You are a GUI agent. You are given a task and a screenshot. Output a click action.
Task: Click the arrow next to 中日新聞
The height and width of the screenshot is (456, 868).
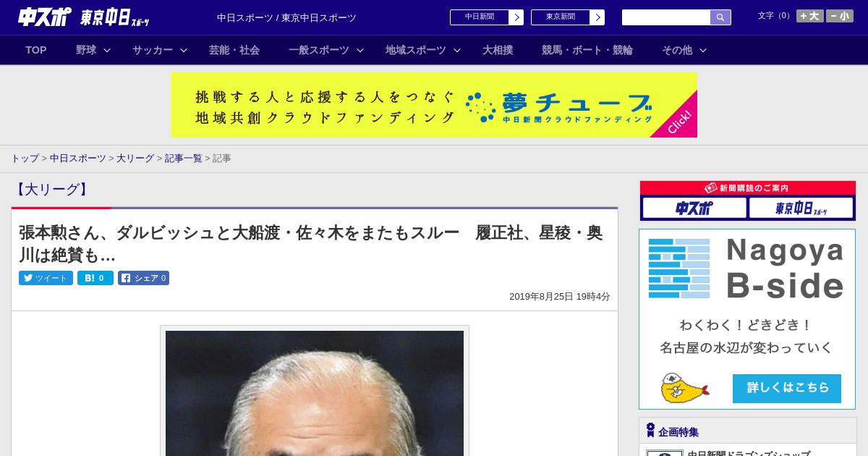click(x=516, y=17)
